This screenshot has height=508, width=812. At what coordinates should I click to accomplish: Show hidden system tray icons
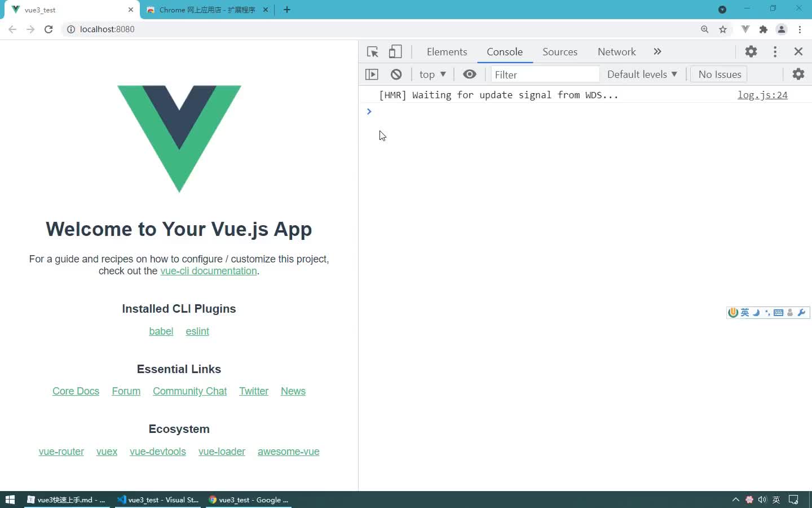[735, 500]
